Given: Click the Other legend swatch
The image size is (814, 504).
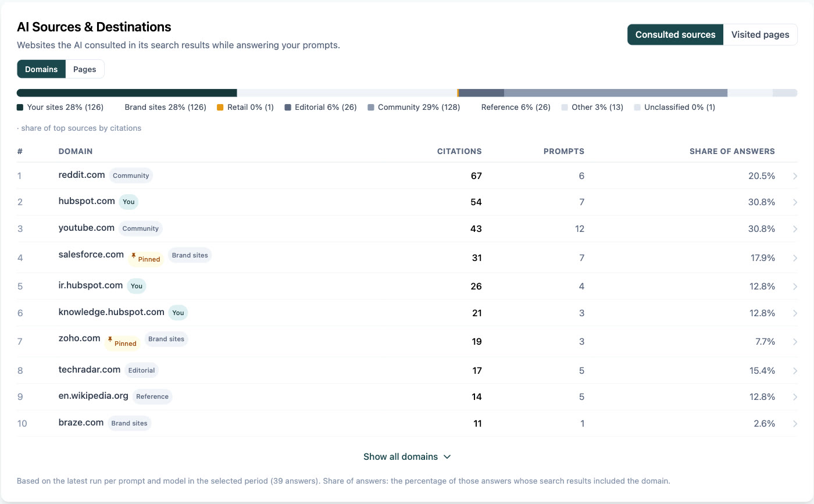Looking at the screenshot, I should click(x=564, y=108).
